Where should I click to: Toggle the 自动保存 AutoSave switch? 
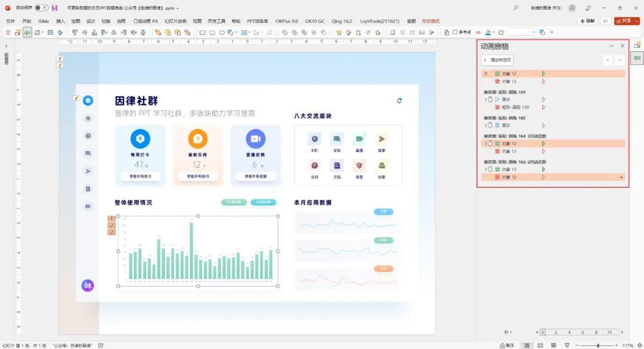(41, 8)
